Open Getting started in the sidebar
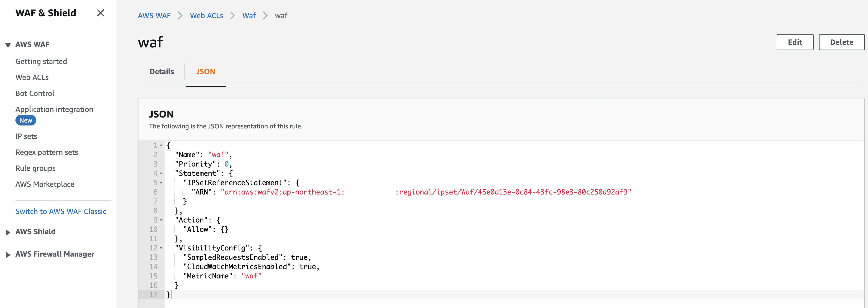 (41, 61)
